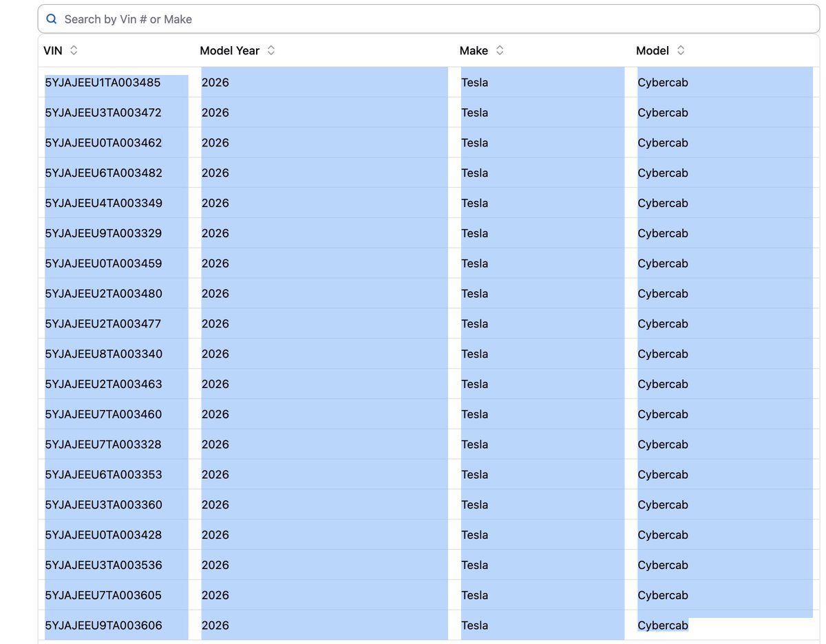Select VIN 5YJAJEEU4TA003349

[103, 204]
